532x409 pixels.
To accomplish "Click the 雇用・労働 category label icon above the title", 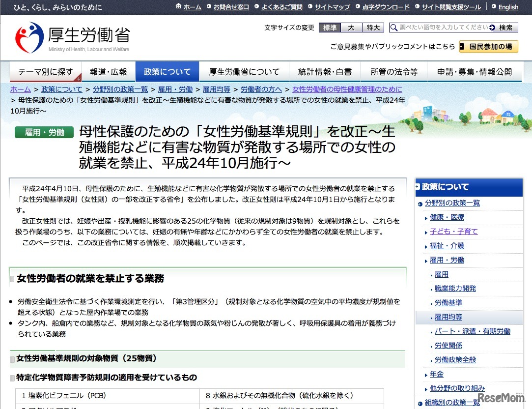I will (x=44, y=132).
